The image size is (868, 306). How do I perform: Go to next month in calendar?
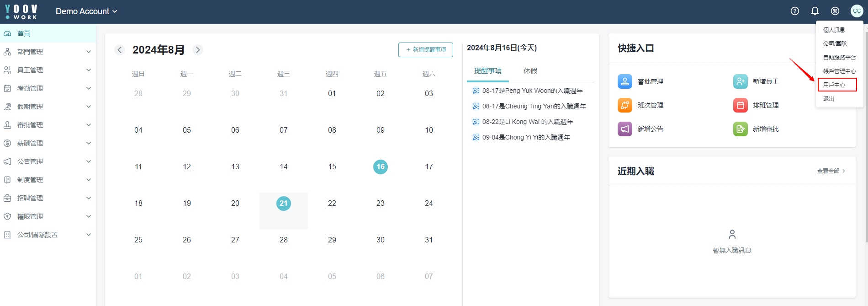pos(198,50)
